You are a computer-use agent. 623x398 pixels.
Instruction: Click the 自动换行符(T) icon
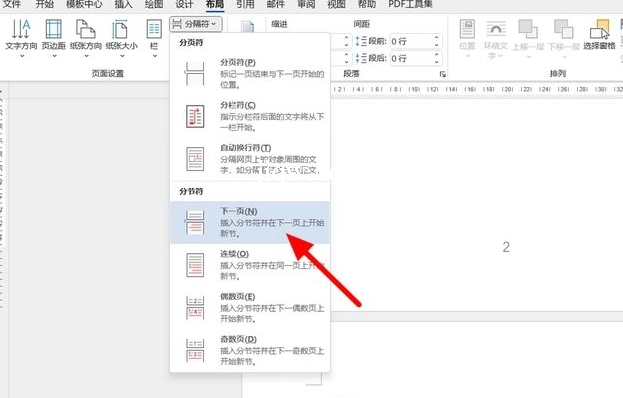[195, 159]
